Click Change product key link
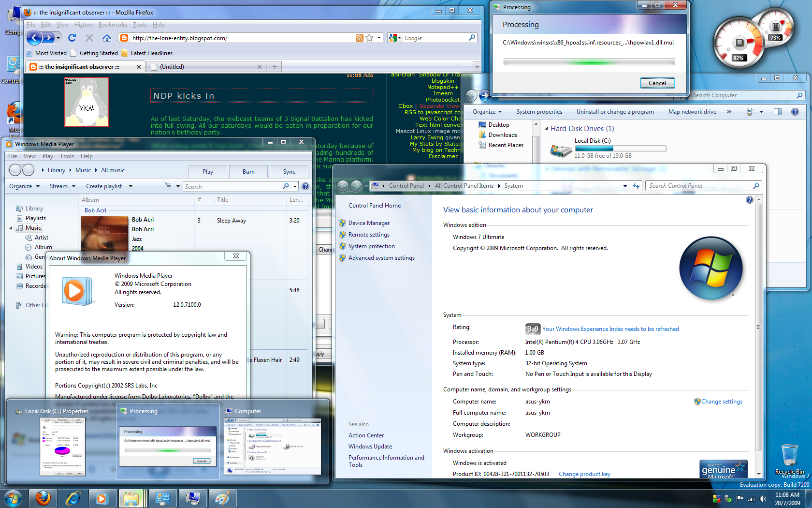This screenshot has width=812, height=508. click(584, 474)
